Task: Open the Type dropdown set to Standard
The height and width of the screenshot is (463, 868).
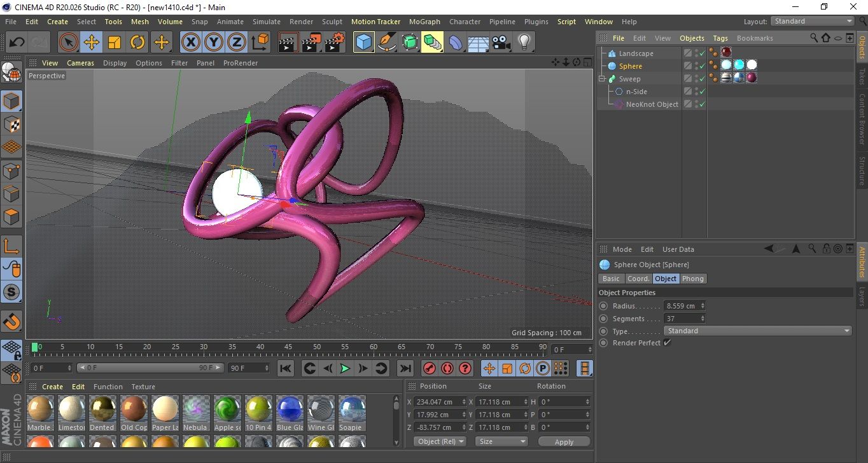Action: (x=757, y=331)
